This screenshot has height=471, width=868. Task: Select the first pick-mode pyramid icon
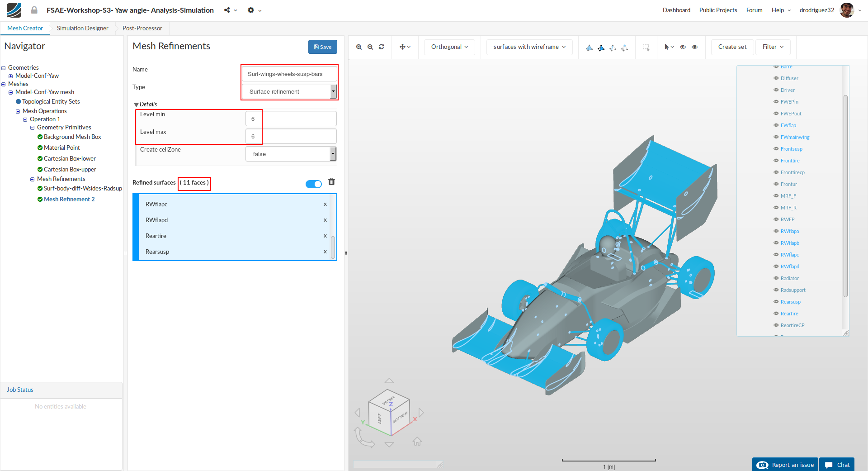point(589,48)
